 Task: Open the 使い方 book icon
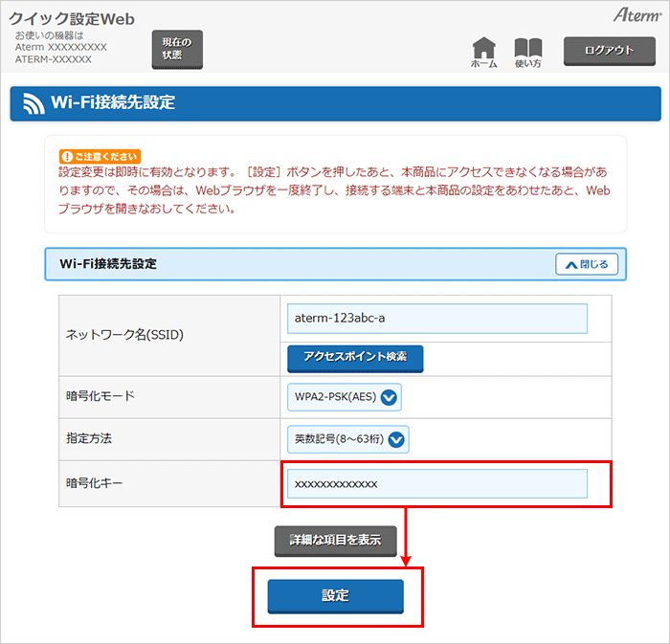coord(527,50)
